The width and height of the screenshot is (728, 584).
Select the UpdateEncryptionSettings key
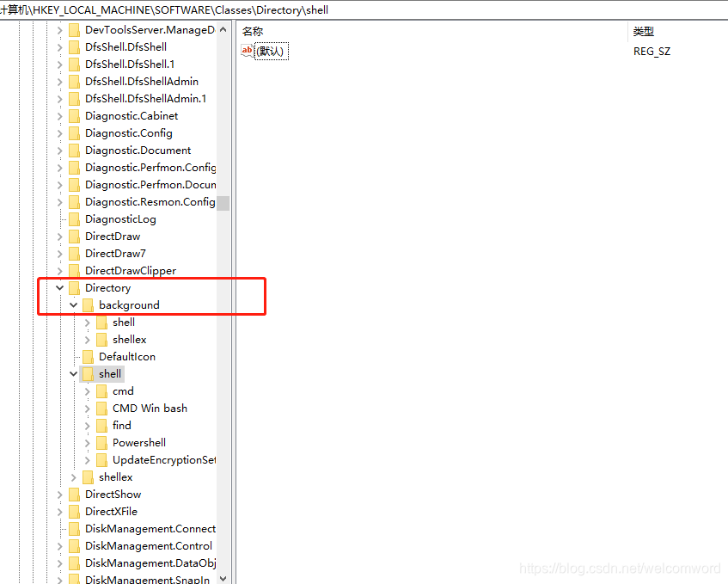click(164, 460)
